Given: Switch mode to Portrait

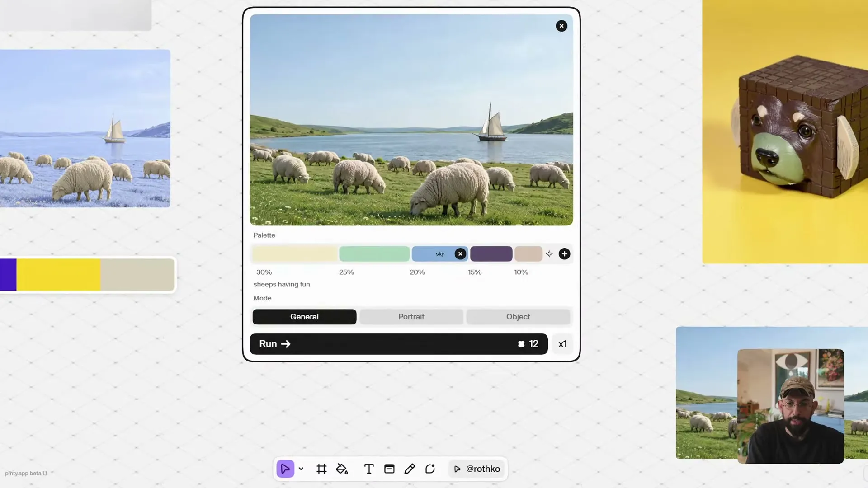Looking at the screenshot, I should click(411, 317).
